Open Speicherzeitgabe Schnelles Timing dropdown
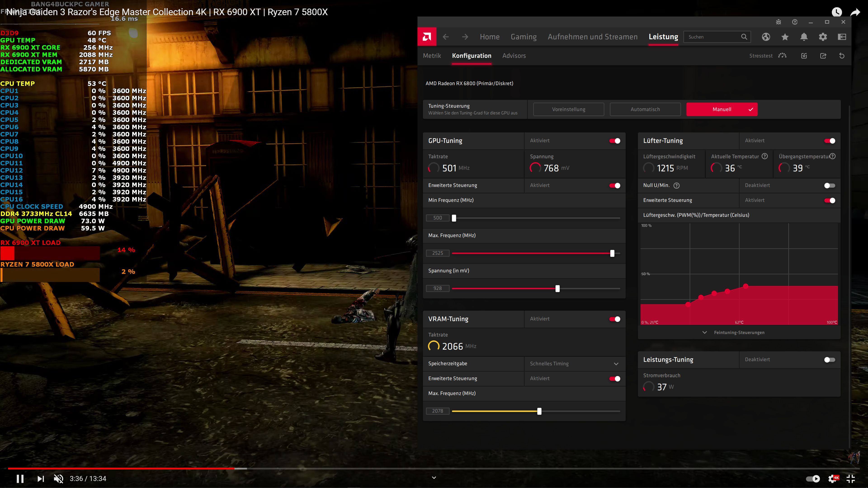The width and height of the screenshot is (868, 488). pos(575,364)
